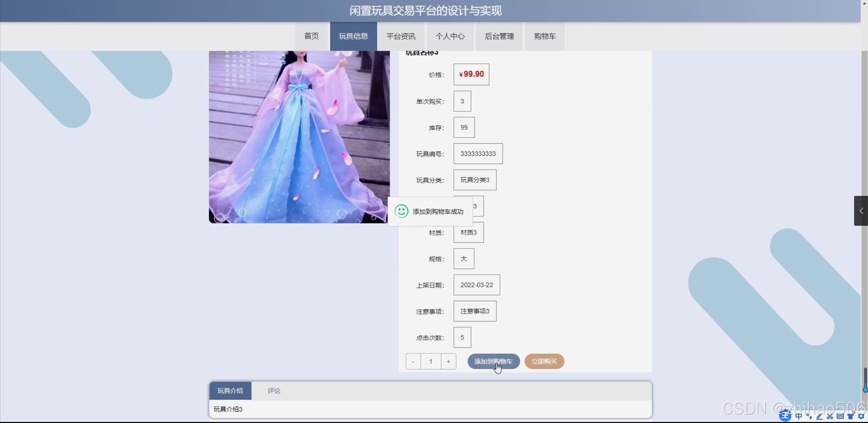This screenshot has height=423, width=868.
Task: Go to the 平台资讯 tab
Action: pyautogui.click(x=401, y=36)
